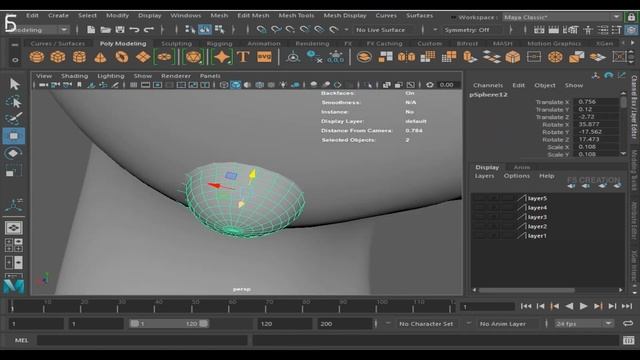Click the Open scene folder icon
This screenshot has width=640, height=360.
tap(105, 29)
